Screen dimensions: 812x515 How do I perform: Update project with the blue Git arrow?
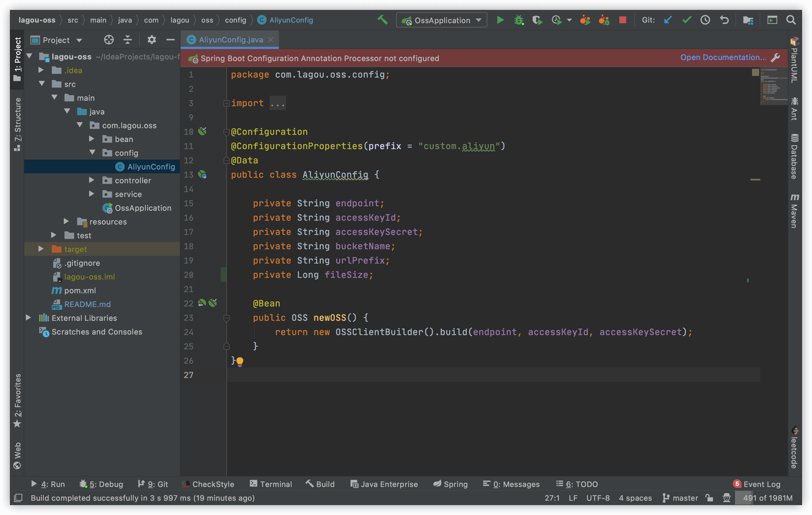(668, 20)
